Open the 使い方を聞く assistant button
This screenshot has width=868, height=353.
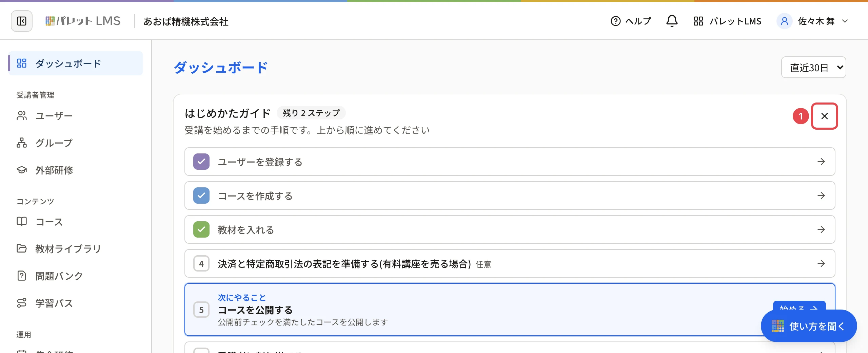809,326
